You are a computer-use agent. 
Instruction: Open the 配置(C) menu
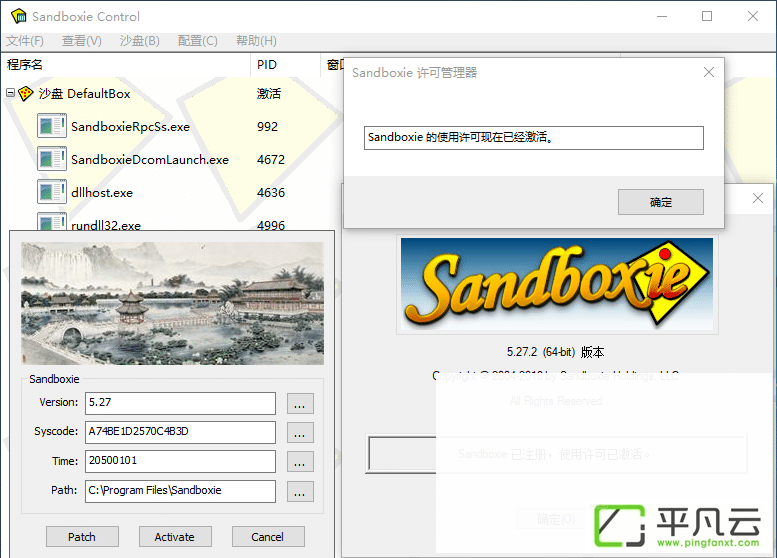[198, 41]
